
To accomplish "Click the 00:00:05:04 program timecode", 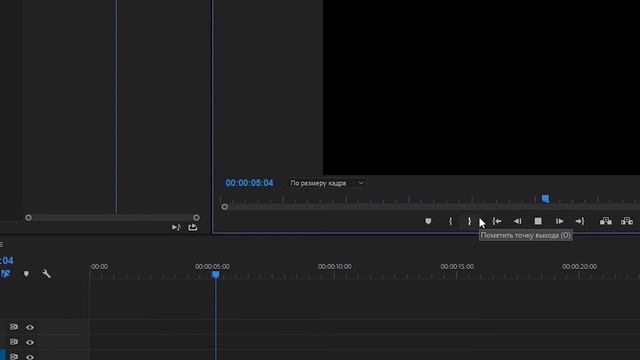I will pos(249,183).
